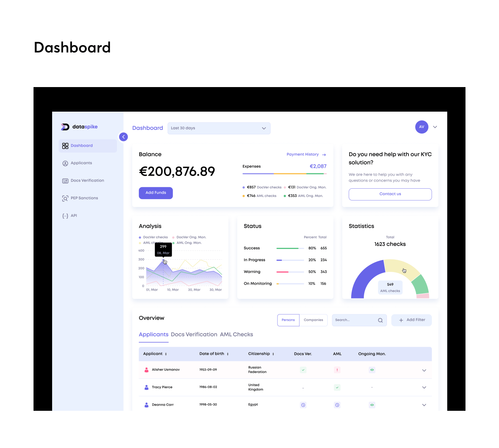This screenshot has width=499, height=448.
Task: Click the AV user avatar
Action: tap(422, 127)
